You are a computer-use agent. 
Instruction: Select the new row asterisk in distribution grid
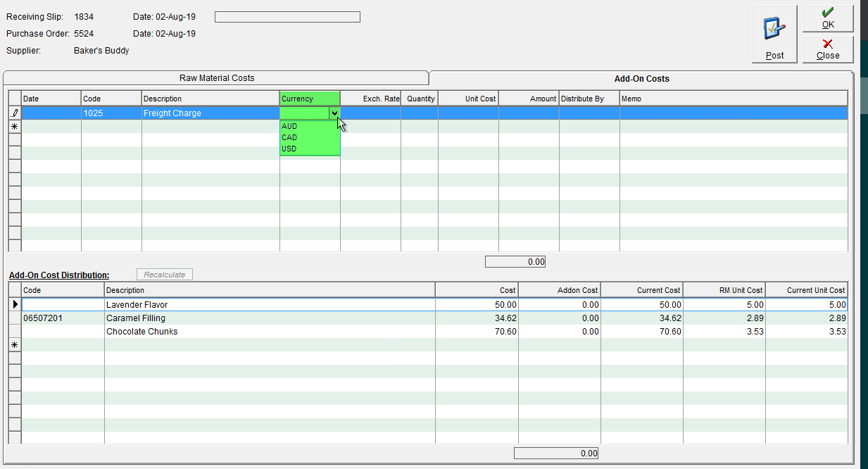[15, 345]
